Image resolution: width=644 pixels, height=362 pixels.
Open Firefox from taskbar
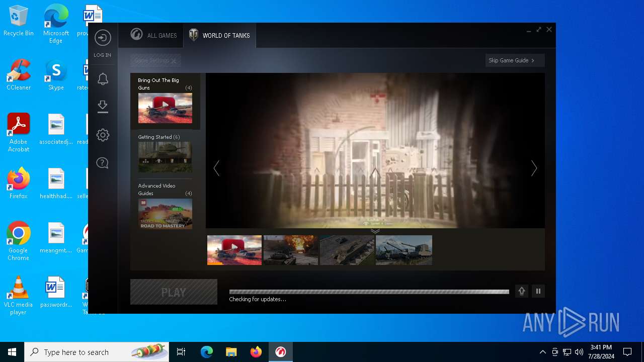point(256,352)
